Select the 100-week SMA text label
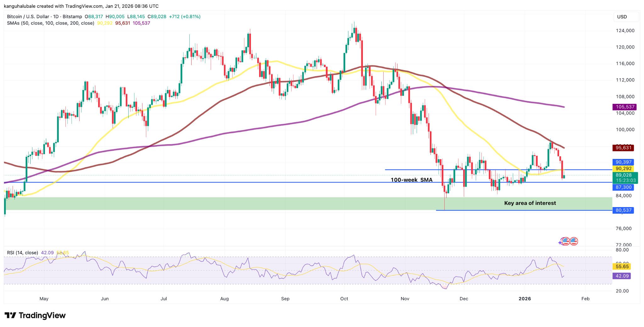The image size is (644, 327). point(411,180)
